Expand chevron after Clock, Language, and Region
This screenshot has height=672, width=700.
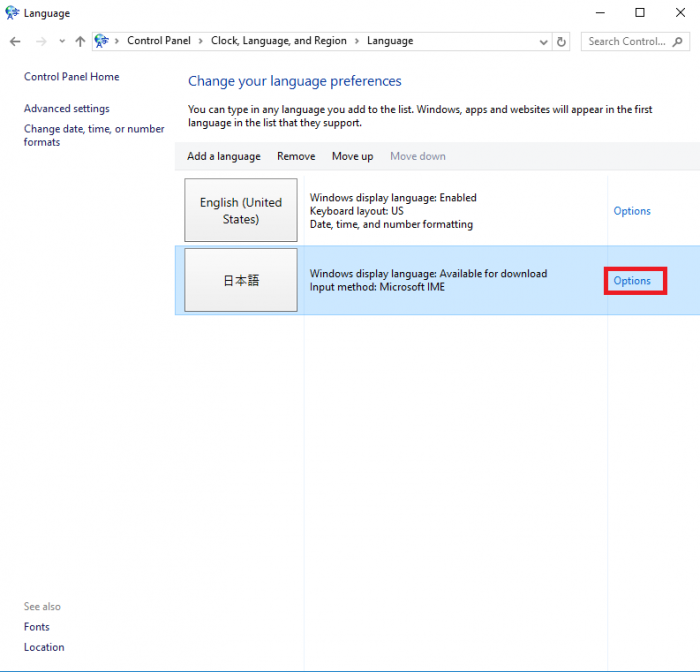357,41
